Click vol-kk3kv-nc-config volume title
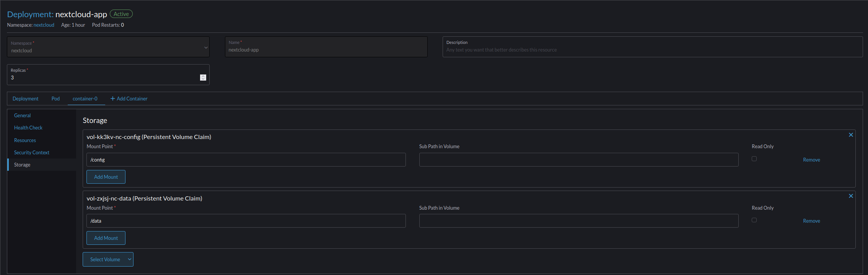868x275 pixels. 149,137
